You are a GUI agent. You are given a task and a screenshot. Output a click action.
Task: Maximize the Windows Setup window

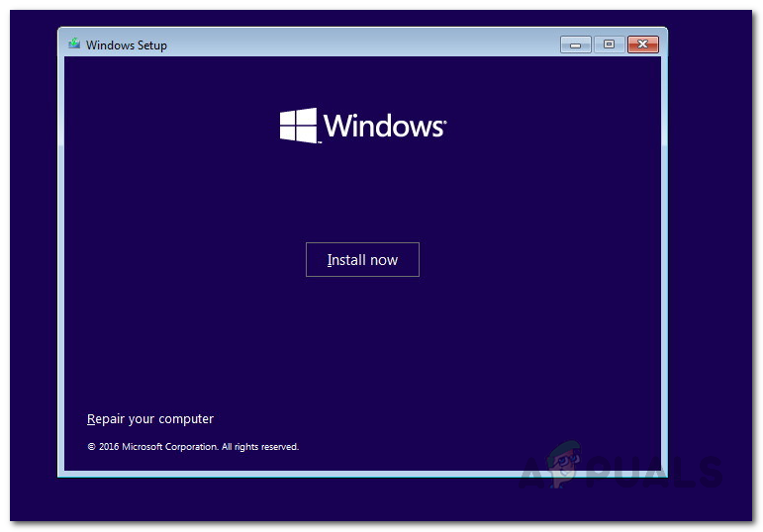click(609, 44)
